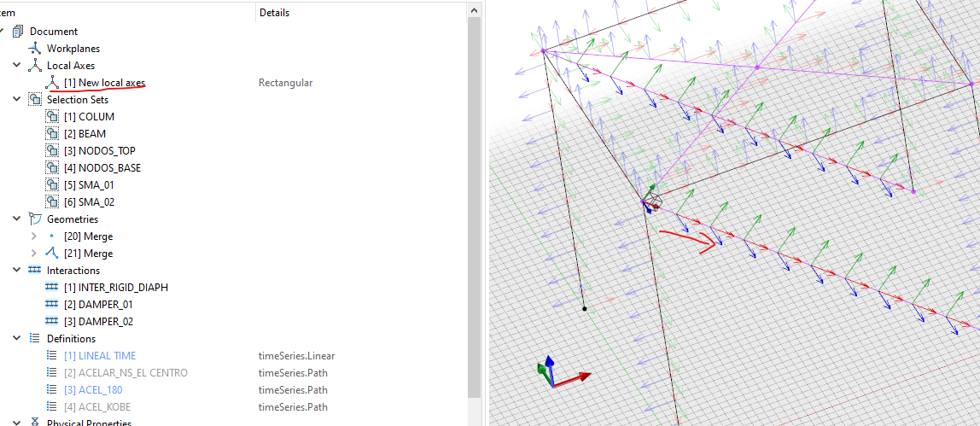This screenshot has height=426, width=980.
Task: Select the [20] Merge point geometry icon
Action: click(x=52, y=236)
